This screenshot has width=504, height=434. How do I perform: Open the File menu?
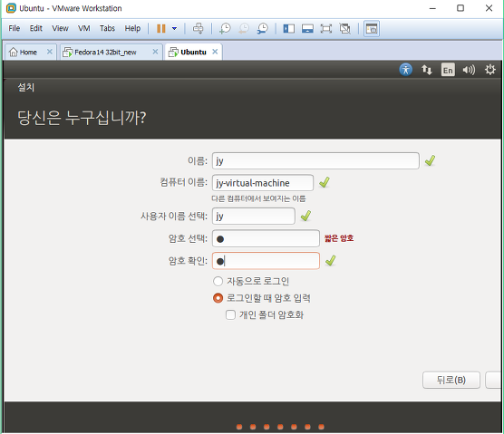coord(15,28)
